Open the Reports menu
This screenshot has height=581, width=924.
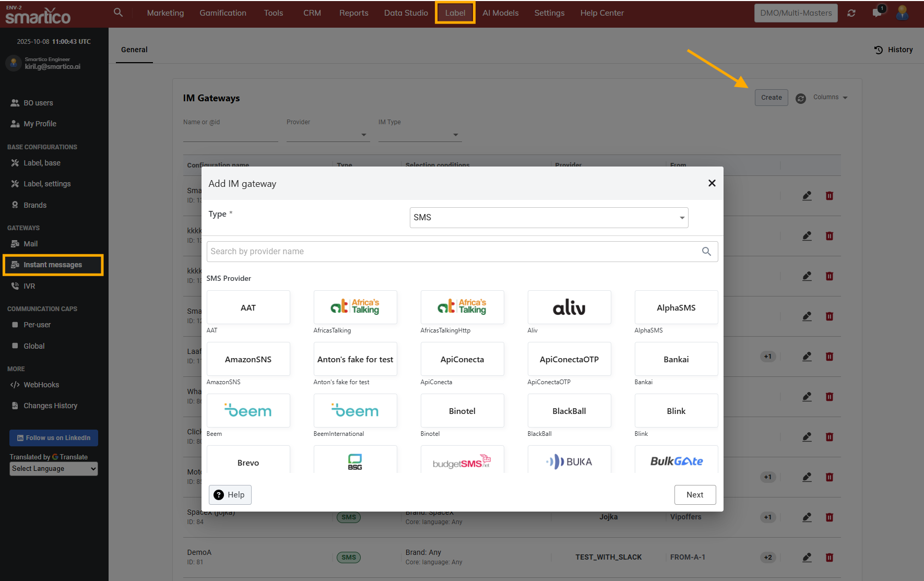pyautogui.click(x=353, y=13)
